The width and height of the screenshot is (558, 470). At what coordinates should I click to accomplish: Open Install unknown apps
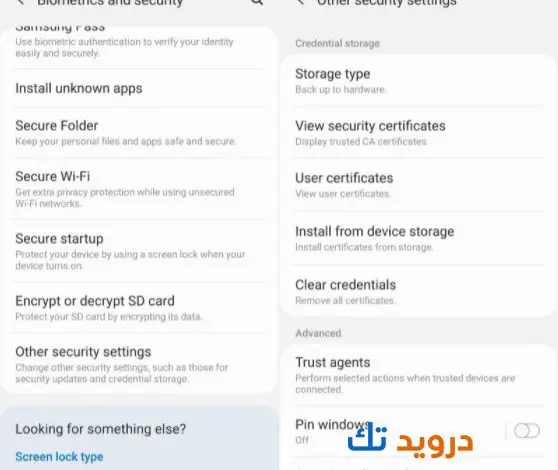point(139,88)
